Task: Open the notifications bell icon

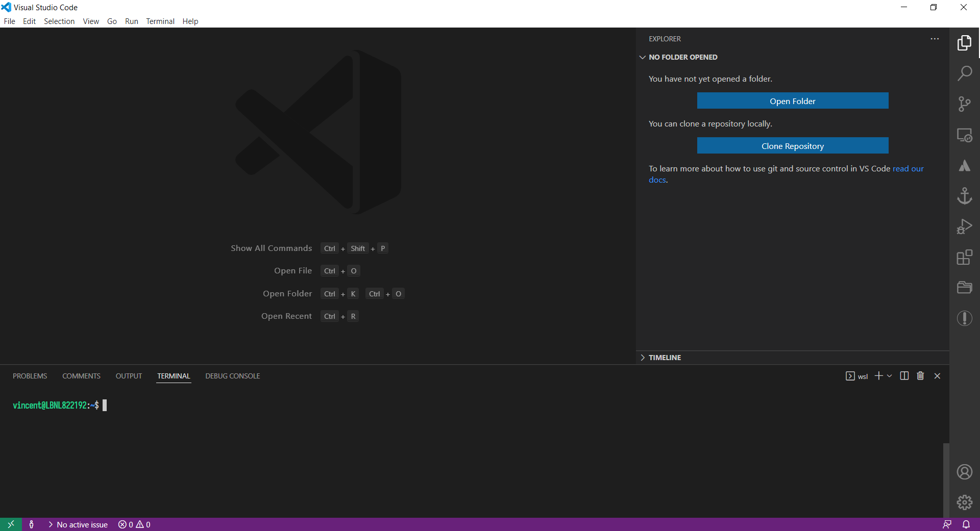Action: (x=966, y=524)
